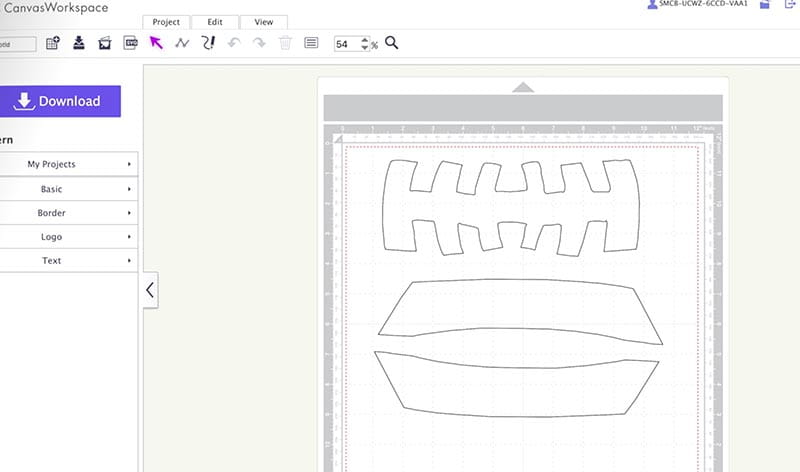The image size is (800, 472).
Task: Expand the My Projects category
Action: pos(66,164)
